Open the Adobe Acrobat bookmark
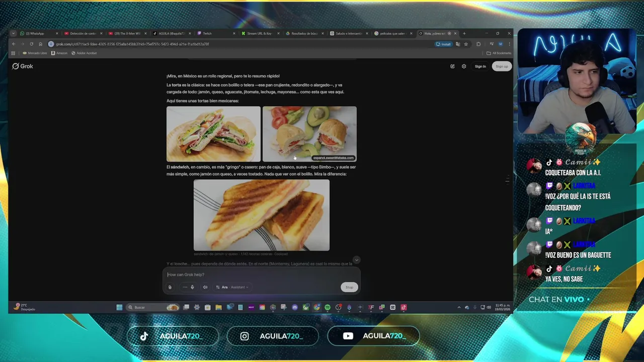This screenshot has height=362, width=644. 84,53
